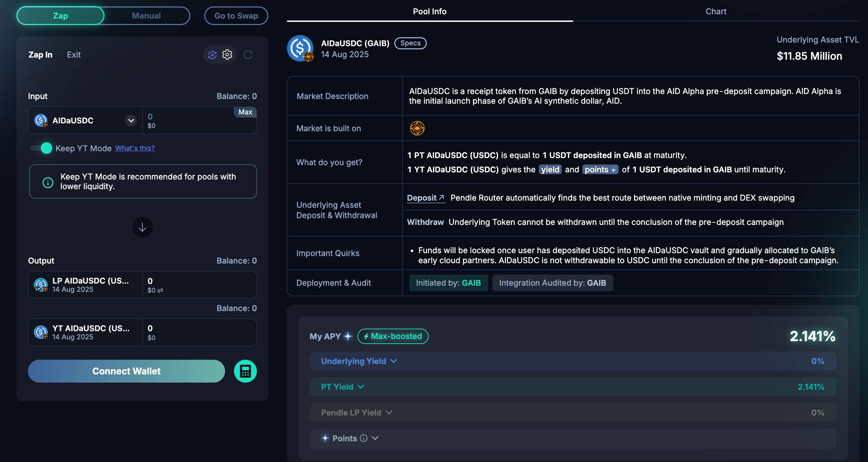This screenshot has height=462, width=868.
Task: Toggle Keep YT Mode switch
Action: click(x=42, y=148)
